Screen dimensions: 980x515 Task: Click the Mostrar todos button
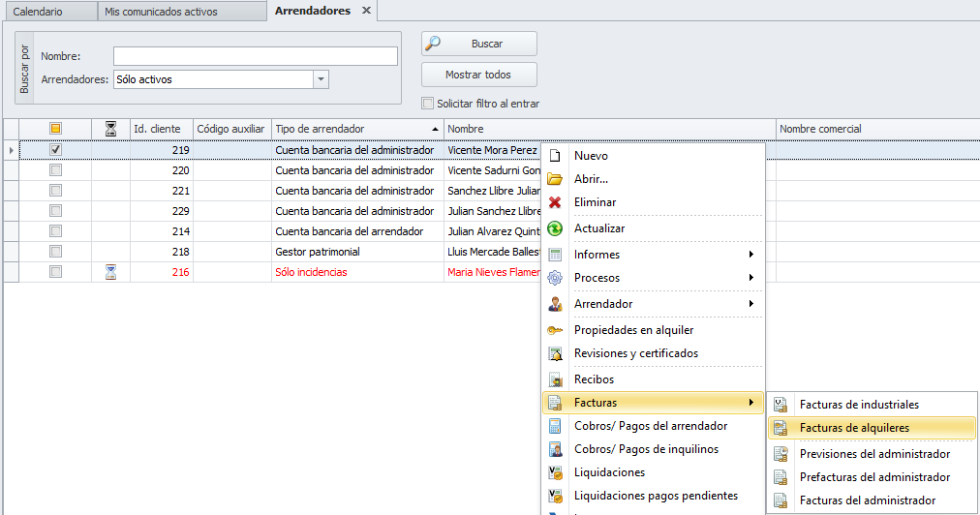(x=478, y=75)
